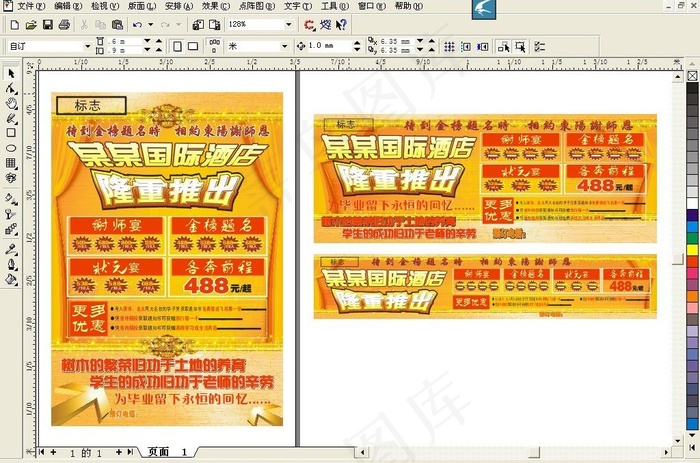This screenshot has height=463, width=700.
Task: Click the Paste clipboard icon
Action: point(117,25)
